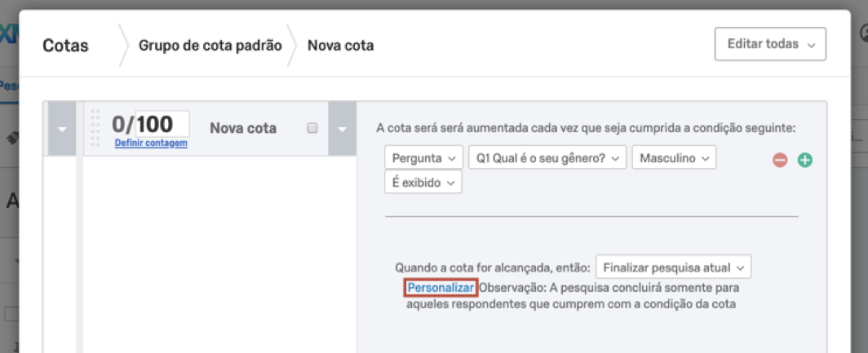Image resolution: width=868 pixels, height=353 pixels.
Task: Tick the checkbox next to Nova cota
Action: click(312, 128)
